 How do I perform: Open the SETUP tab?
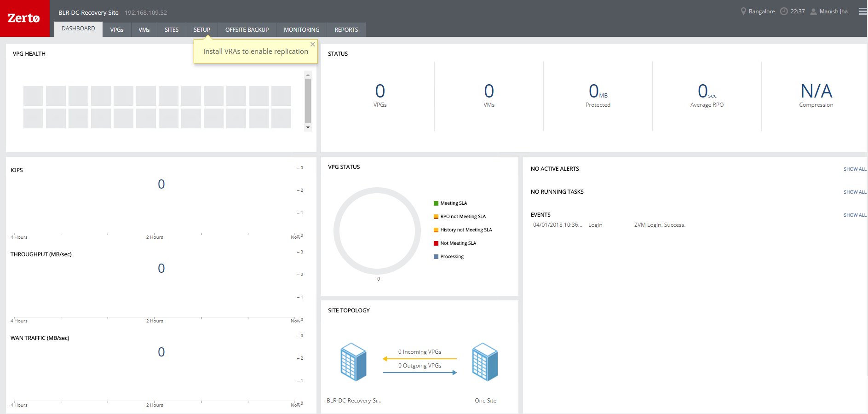[x=201, y=30]
